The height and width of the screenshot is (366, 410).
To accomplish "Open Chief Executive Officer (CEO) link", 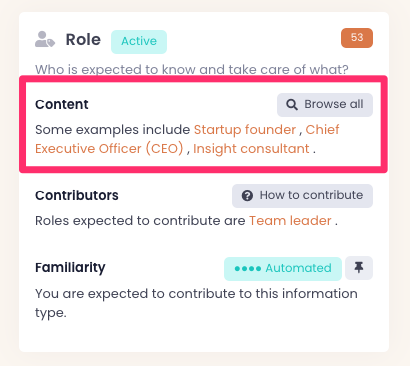I will click(x=187, y=139).
